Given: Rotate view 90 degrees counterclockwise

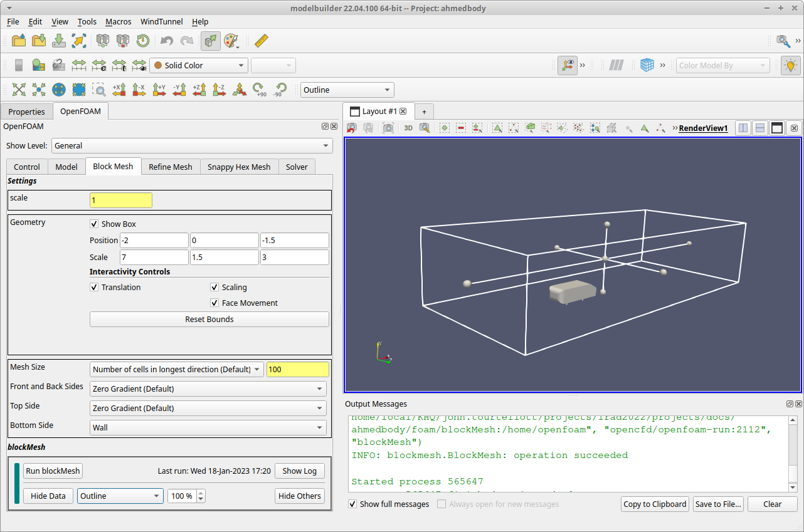Looking at the screenshot, I should 280,90.
